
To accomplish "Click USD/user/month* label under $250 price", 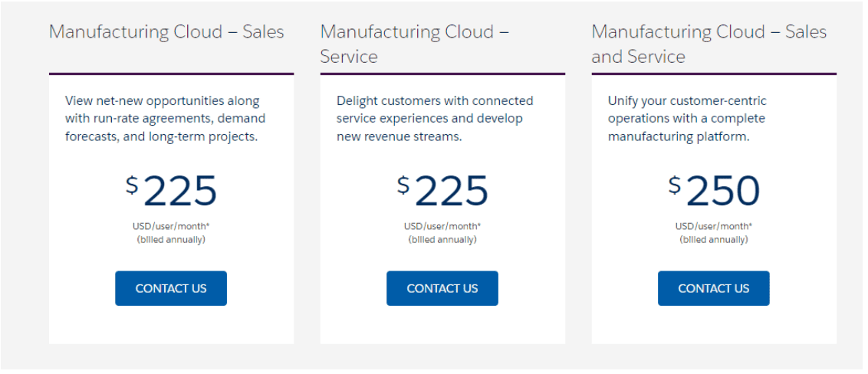I will click(x=714, y=226).
